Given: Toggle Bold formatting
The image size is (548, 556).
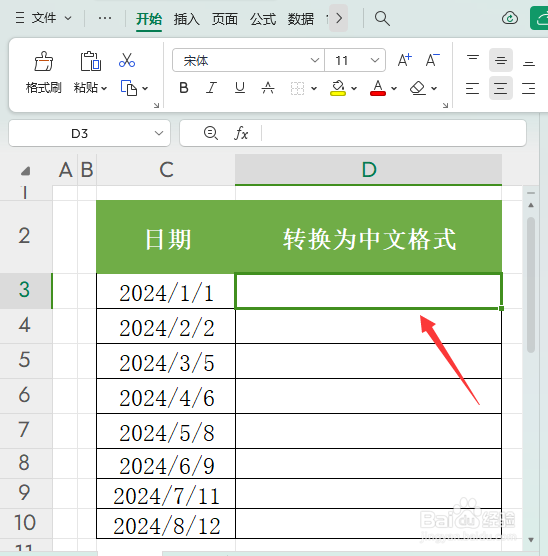Looking at the screenshot, I should 184,88.
